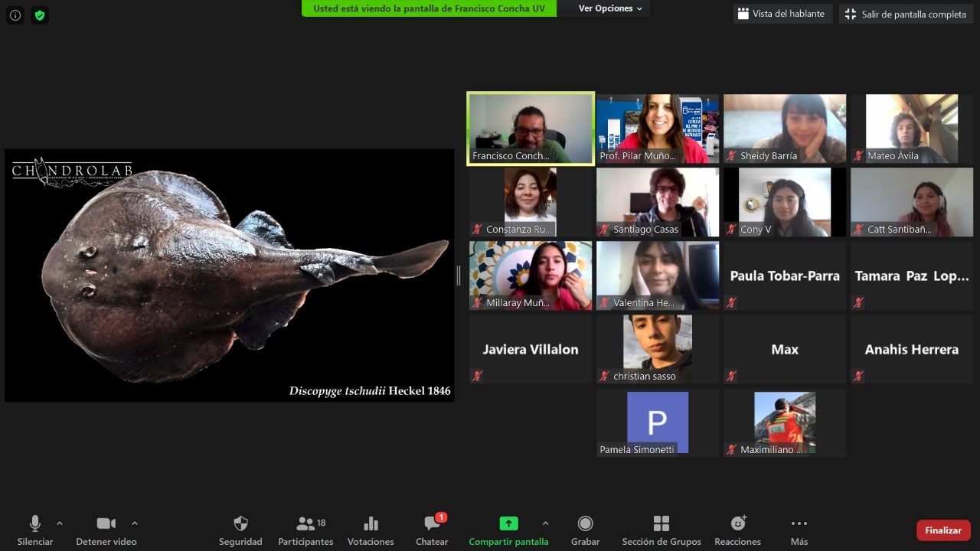Click the red Finalizar button
This screenshot has width=980, height=551.
tap(943, 530)
